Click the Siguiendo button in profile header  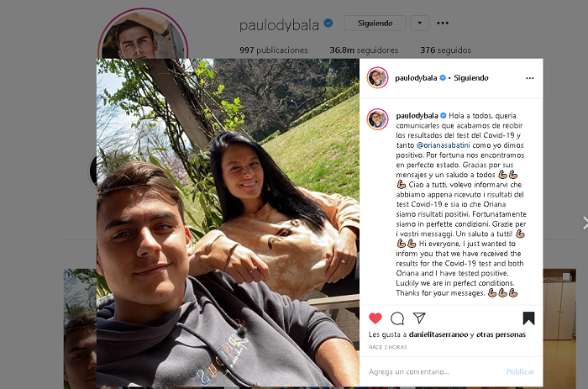(x=375, y=23)
